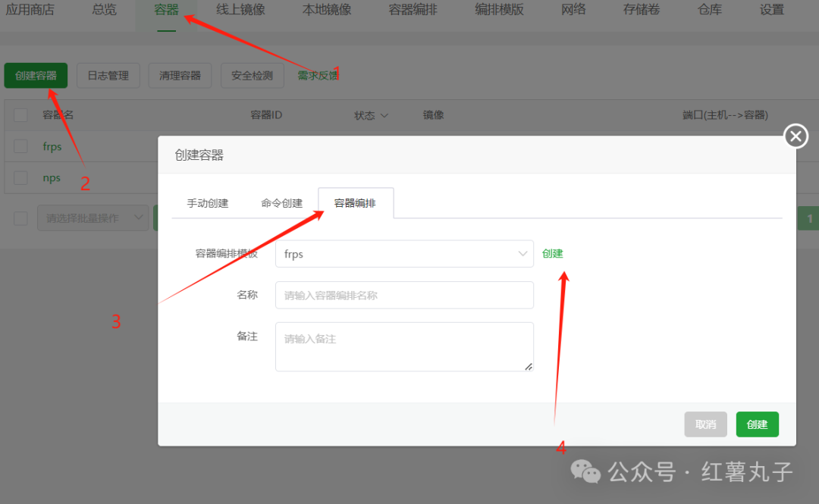Image resolution: width=819 pixels, height=504 pixels.
Task: Open the 存储卷 tab
Action: point(642,10)
